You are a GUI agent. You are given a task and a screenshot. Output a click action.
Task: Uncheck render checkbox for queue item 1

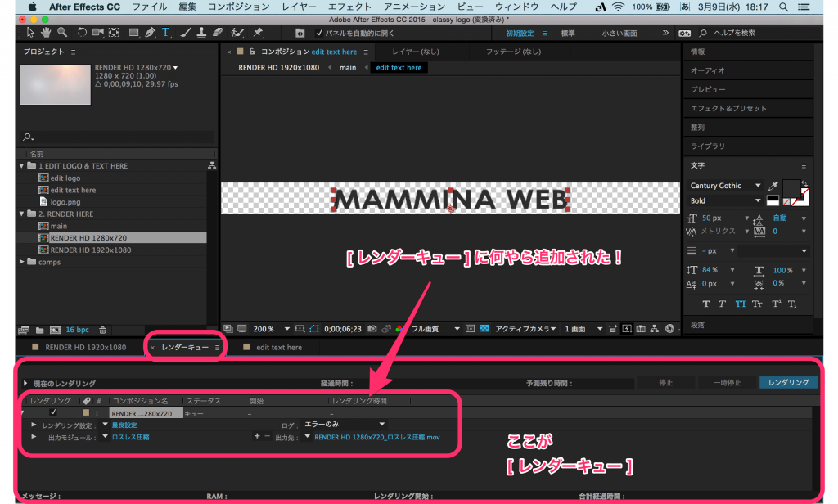tap(53, 412)
